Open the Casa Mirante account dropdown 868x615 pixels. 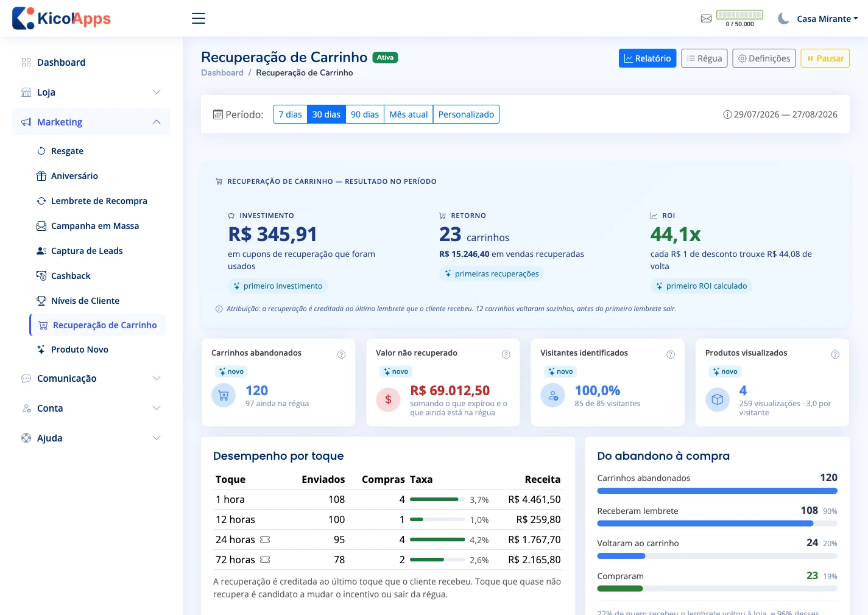(827, 19)
